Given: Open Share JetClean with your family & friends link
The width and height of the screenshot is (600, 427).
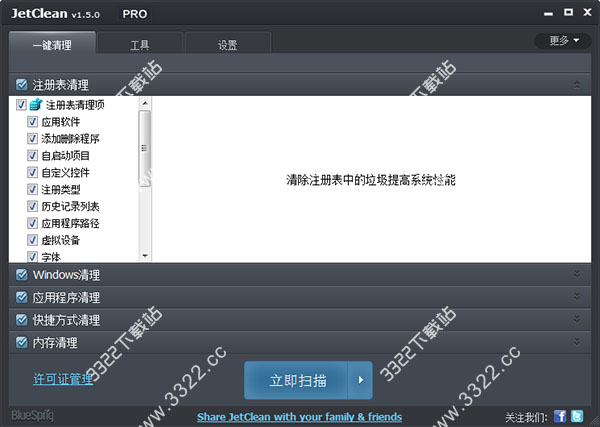Looking at the screenshot, I should pos(300,417).
